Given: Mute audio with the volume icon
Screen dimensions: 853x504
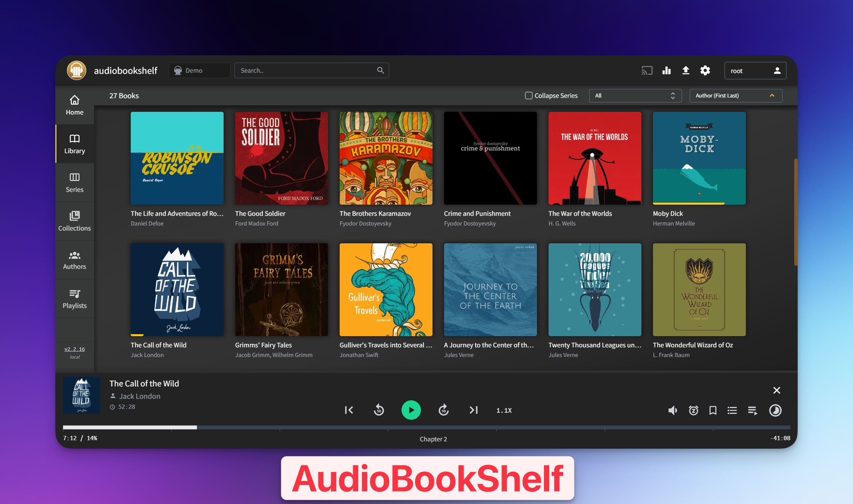Looking at the screenshot, I should (673, 410).
